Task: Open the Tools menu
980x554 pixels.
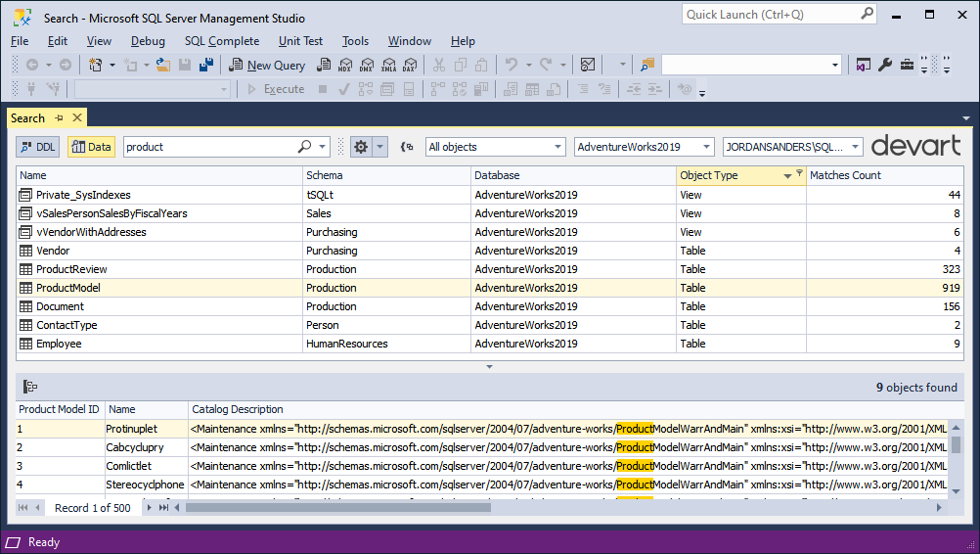Action: (355, 41)
